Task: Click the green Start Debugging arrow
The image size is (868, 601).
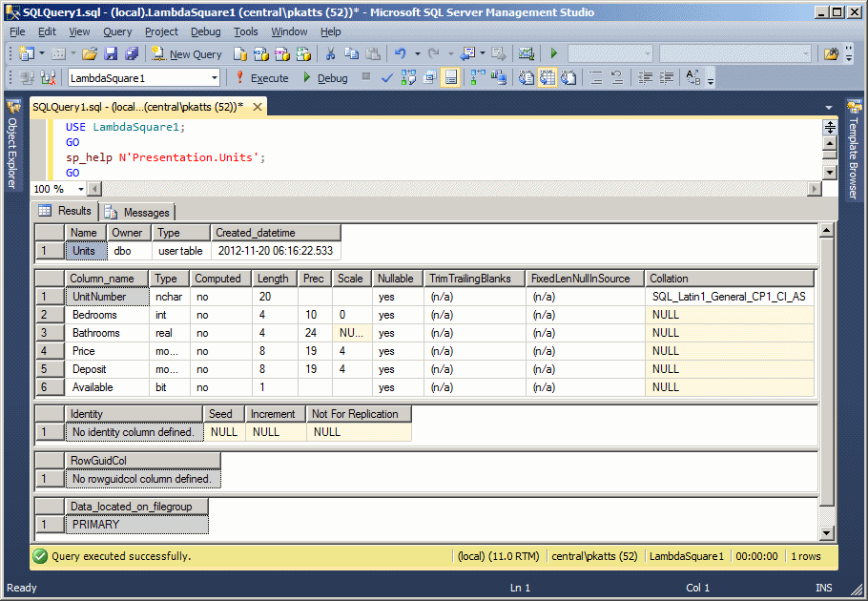Action: click(553, 53)
